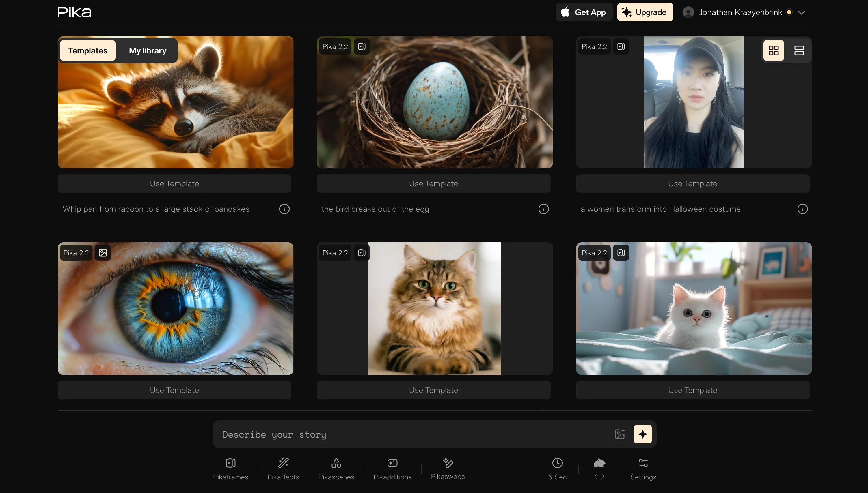Select the Pikaswaps tool

[447, 469]
